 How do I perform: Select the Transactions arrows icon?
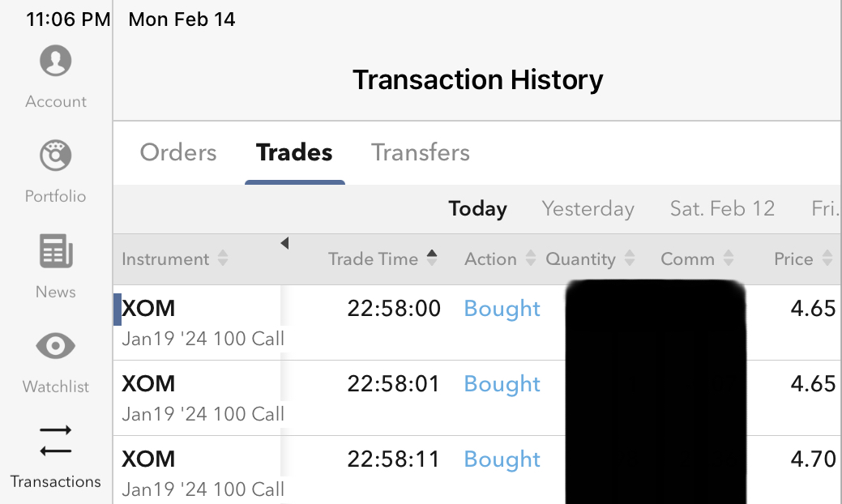click(x=55, y=441)
